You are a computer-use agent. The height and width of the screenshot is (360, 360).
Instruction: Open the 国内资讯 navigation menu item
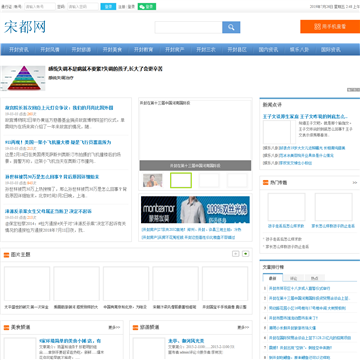(268, 50)
